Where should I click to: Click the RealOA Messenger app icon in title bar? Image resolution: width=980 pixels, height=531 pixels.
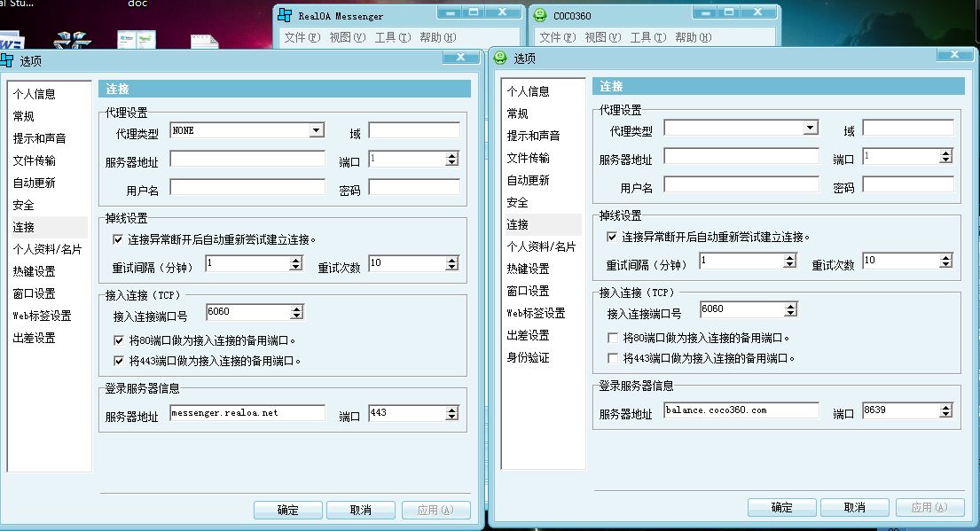point(285,15)
